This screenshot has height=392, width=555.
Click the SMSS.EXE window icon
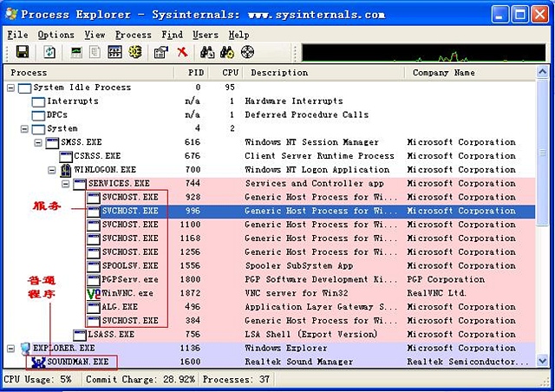coord(52,143)
